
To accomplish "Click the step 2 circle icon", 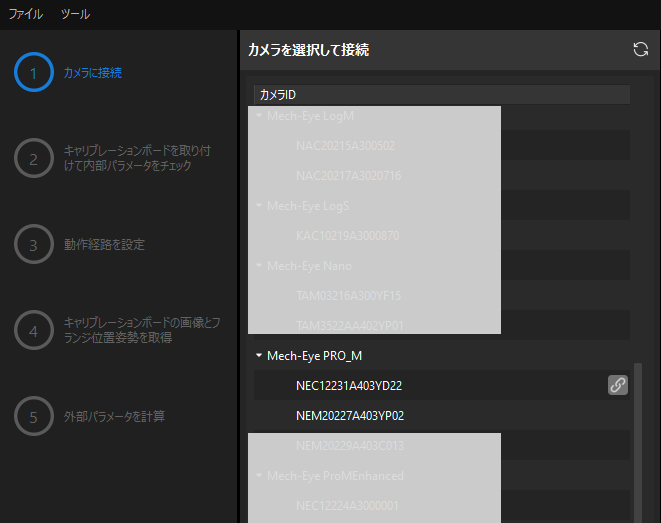I will (x=34, y=158).
